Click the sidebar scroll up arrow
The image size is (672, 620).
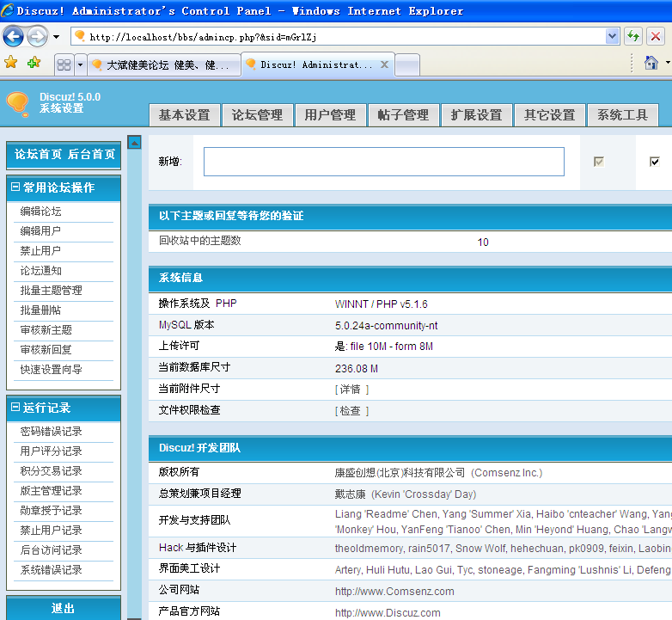click(x=134, y=142)
